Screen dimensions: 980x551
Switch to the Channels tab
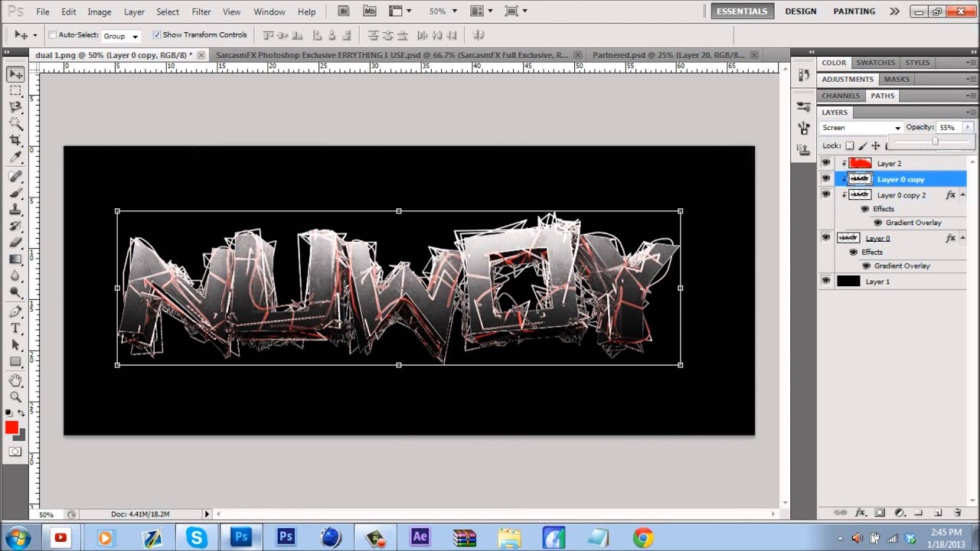pos(841,96)
